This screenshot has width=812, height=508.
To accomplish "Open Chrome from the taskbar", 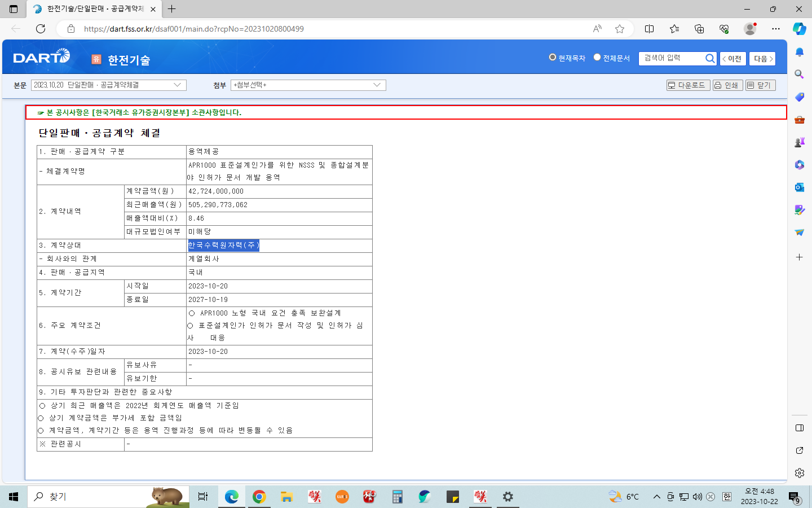I will 259,497.
